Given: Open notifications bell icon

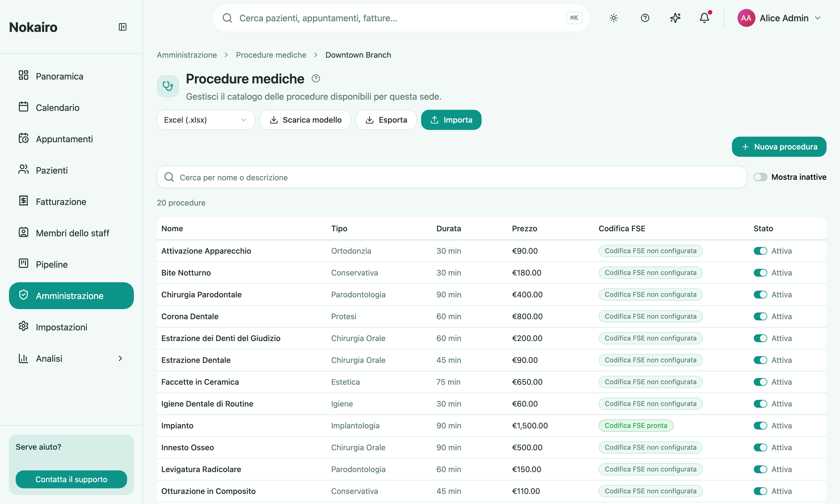Looking at the screenshot, I should tap(704, 18).
